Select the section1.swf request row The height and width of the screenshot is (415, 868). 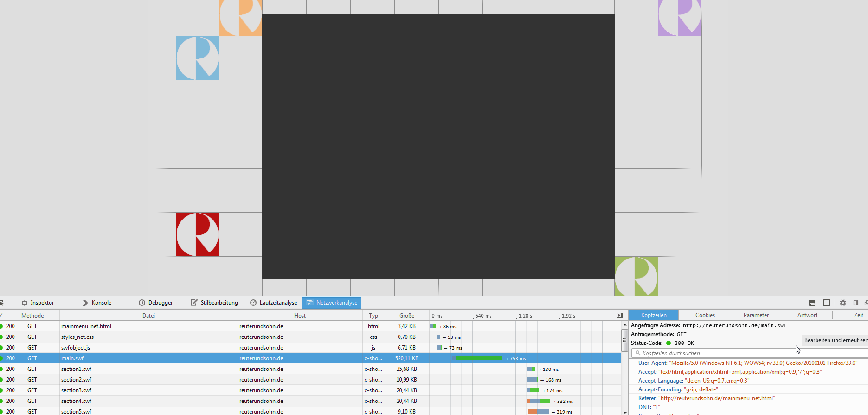coord(310,369)
